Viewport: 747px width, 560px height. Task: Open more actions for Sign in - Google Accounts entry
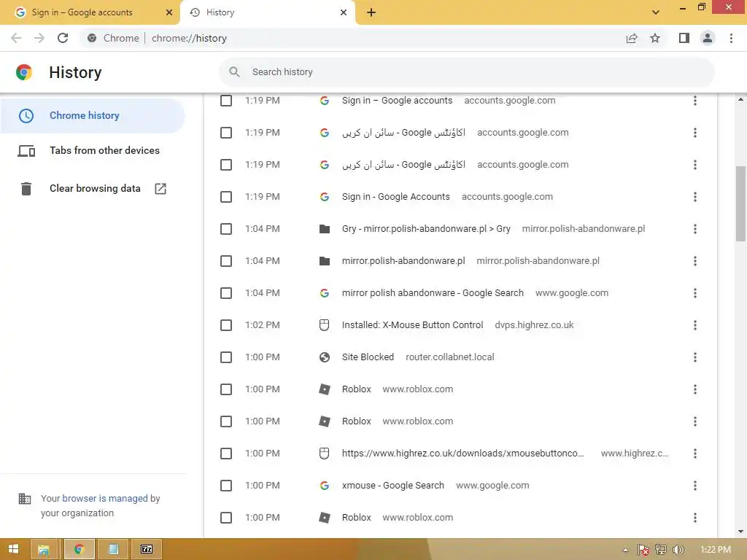(695, 197)
